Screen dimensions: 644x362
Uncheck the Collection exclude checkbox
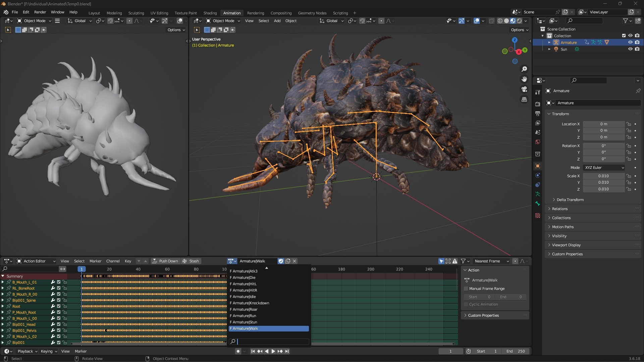click(624, 36)
